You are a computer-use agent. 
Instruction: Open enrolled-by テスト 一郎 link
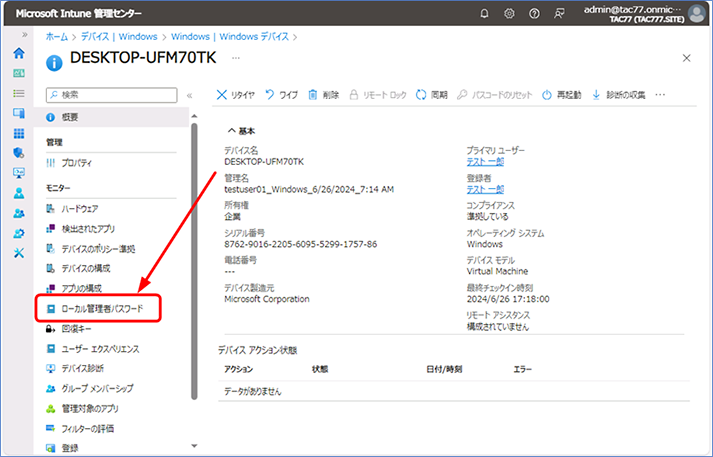pos(485,189)
